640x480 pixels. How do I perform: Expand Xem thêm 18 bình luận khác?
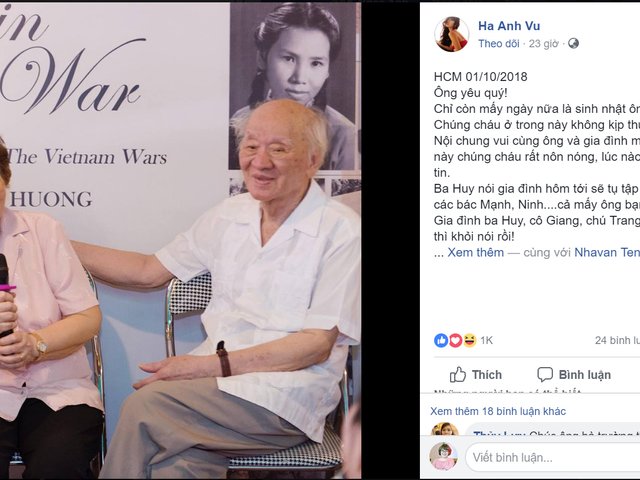click(498, 411)
